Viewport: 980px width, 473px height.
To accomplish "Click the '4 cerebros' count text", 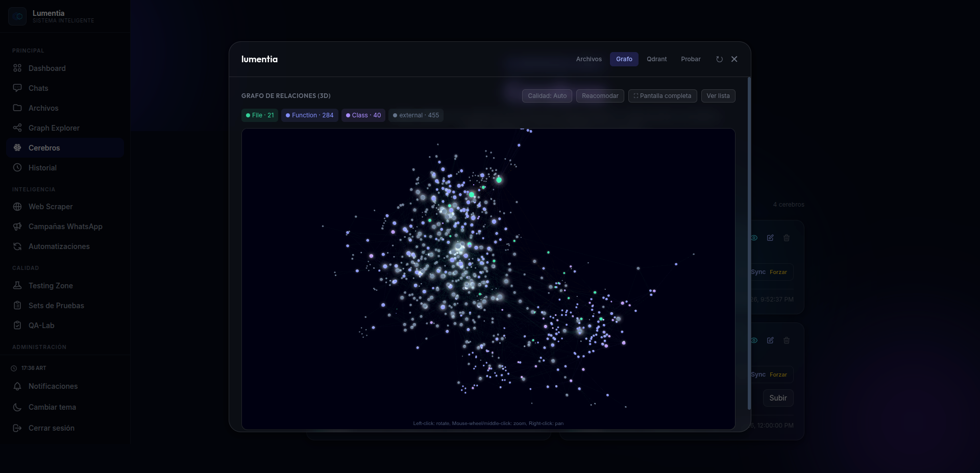I will (x=789, y=205).
